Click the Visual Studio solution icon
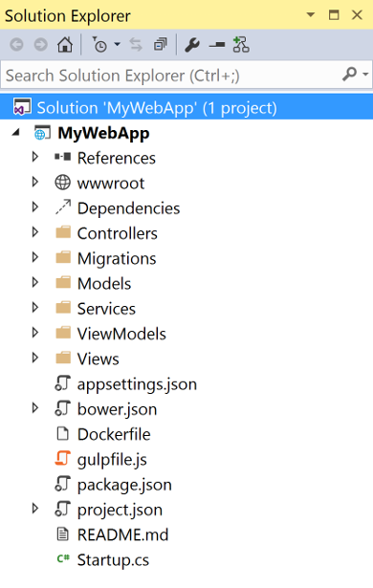Screen dimensions: 373x588 pos(22,107)
